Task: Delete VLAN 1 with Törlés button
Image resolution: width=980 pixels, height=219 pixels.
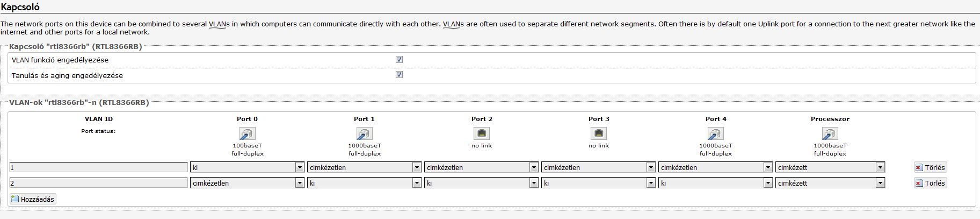Action: 930,167
